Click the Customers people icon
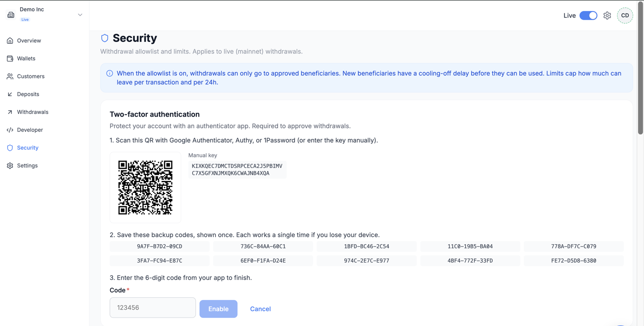Screen dimensions: 644x326 click(x=10, y=76)
